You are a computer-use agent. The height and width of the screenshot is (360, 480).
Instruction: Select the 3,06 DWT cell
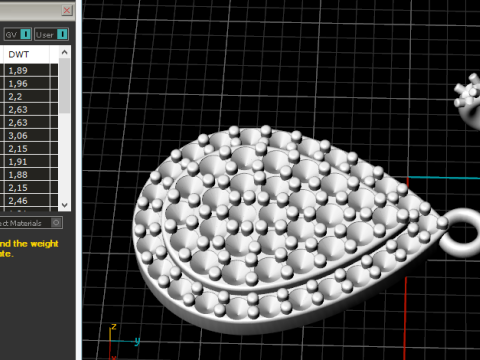tap(27, 135)
